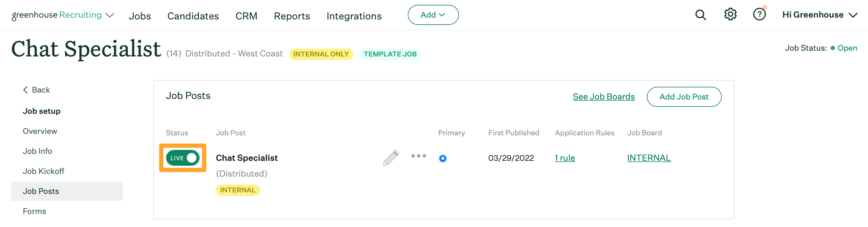This screenshot has width=868, height=227.
Task: Open the 1 rule application rules link
Action: pos(565,158)
